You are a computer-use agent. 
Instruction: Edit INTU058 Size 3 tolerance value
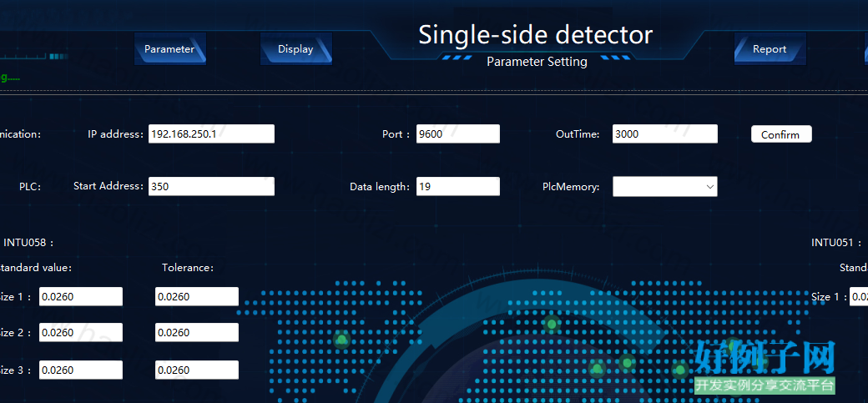(x=197, y=370)
